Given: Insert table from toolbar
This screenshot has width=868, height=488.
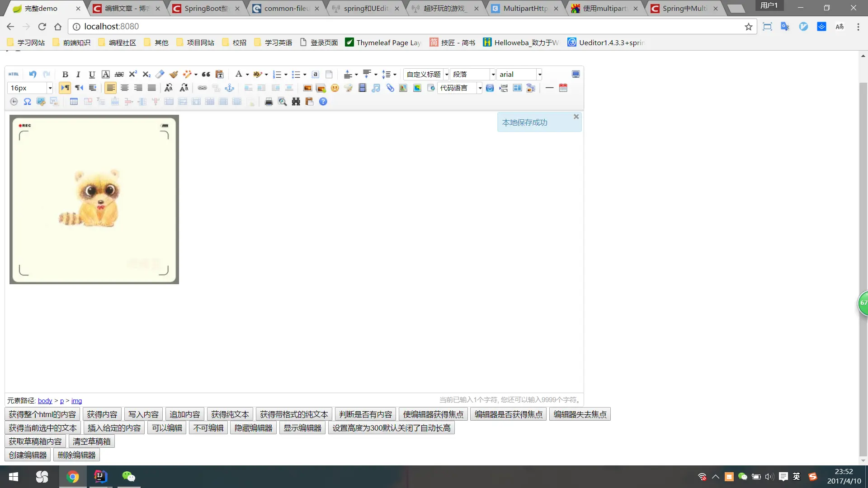Looking at the screenshot, I should (74, 102).
